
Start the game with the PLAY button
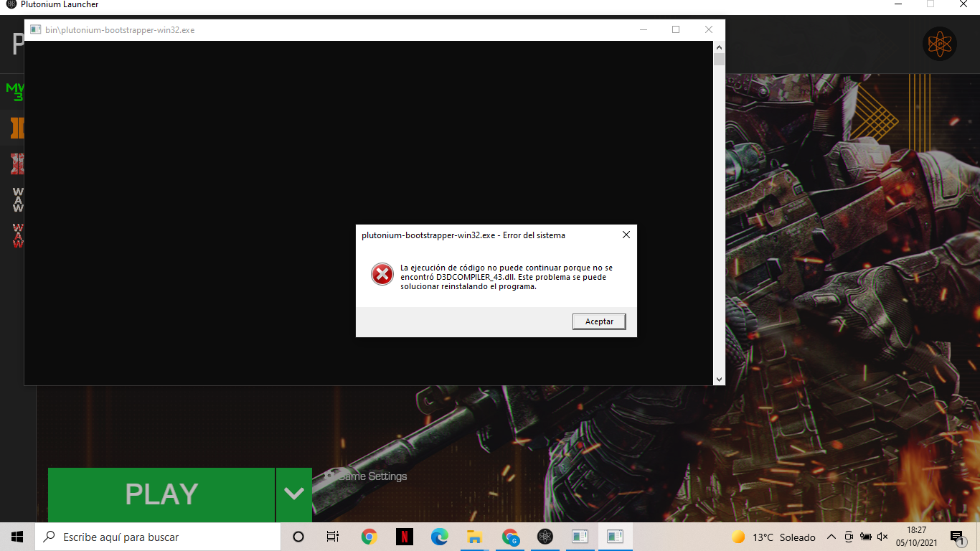[x=161, y=494]
